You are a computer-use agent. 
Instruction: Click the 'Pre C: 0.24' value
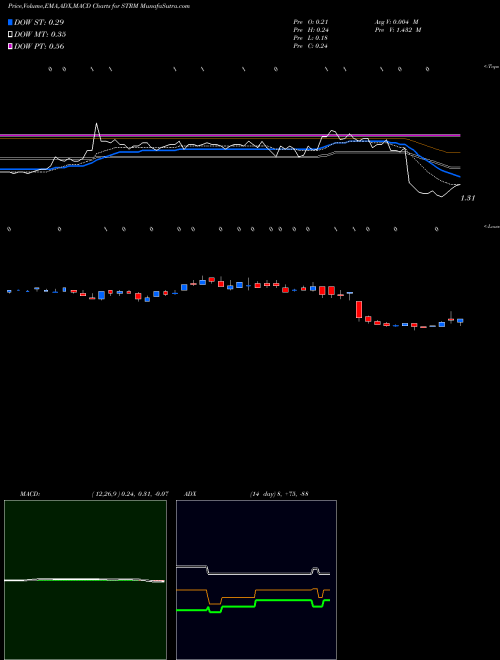coord(311,46)
